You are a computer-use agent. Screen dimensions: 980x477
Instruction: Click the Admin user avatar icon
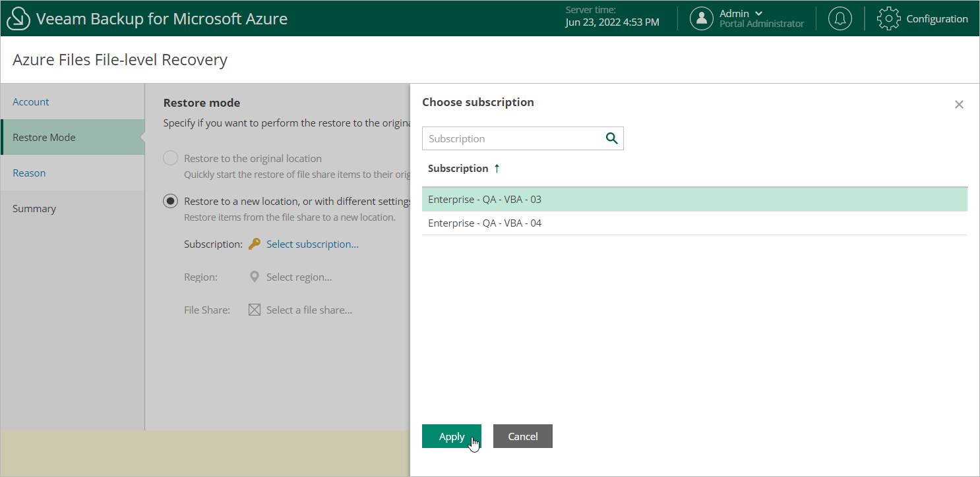point(702,18)
